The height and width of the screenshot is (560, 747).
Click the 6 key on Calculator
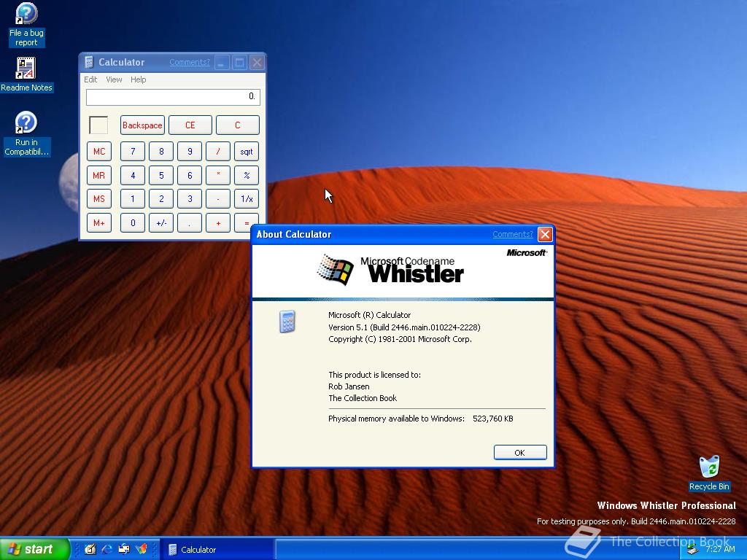[190, 175]
